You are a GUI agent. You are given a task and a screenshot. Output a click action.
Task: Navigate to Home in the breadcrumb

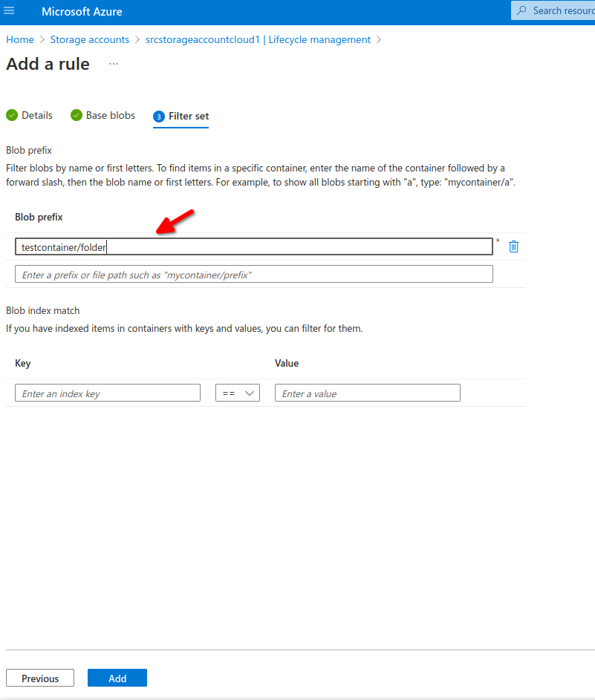20,39
